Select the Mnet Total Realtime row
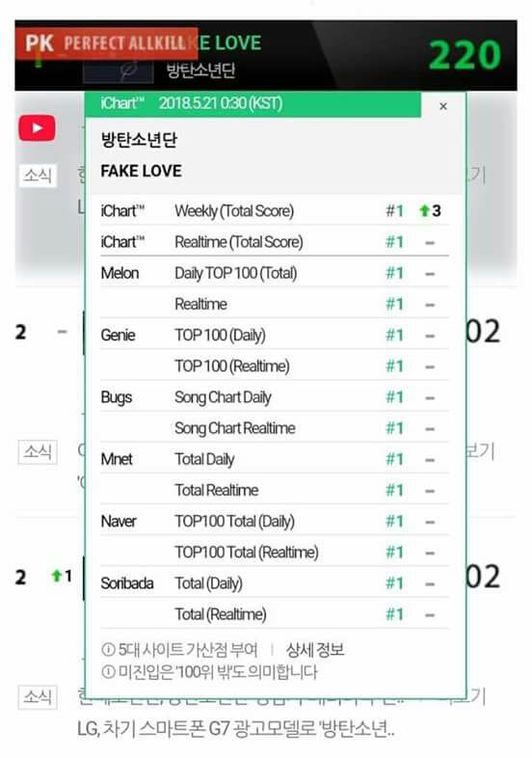The height and width of the screenshot is (758, 532). point(275,490)
